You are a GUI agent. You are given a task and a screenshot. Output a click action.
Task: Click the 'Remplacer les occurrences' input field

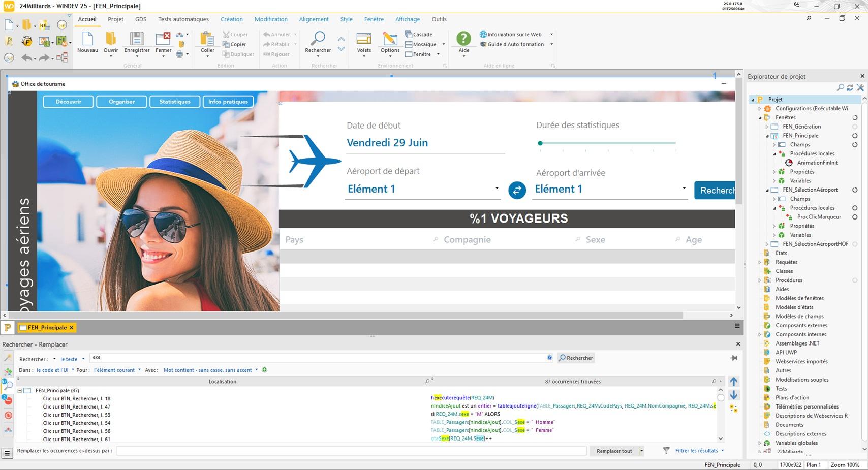(x=352, y=451)
